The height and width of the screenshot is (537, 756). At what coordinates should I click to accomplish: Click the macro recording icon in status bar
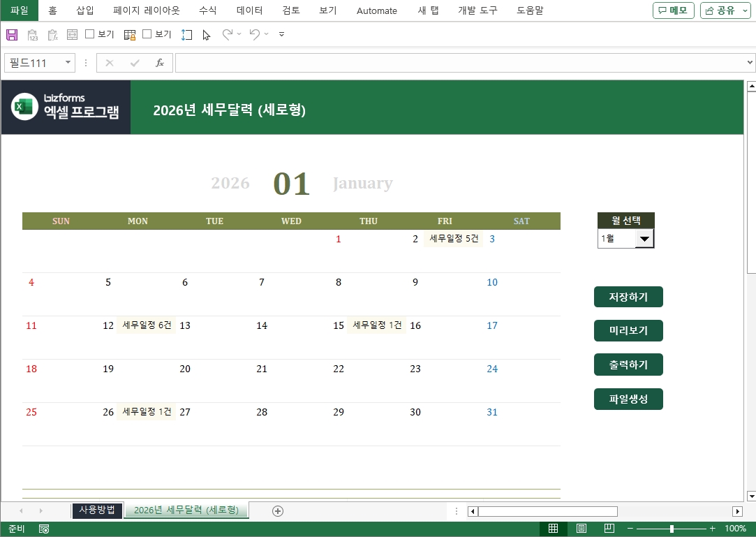44,529
